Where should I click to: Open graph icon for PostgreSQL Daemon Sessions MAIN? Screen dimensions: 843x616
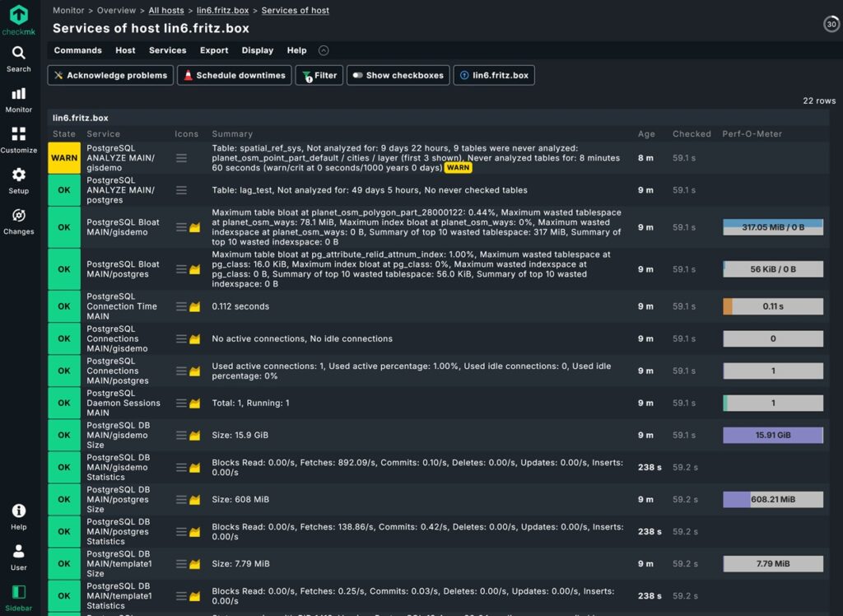pyautogui.click(x=194, y=403)
